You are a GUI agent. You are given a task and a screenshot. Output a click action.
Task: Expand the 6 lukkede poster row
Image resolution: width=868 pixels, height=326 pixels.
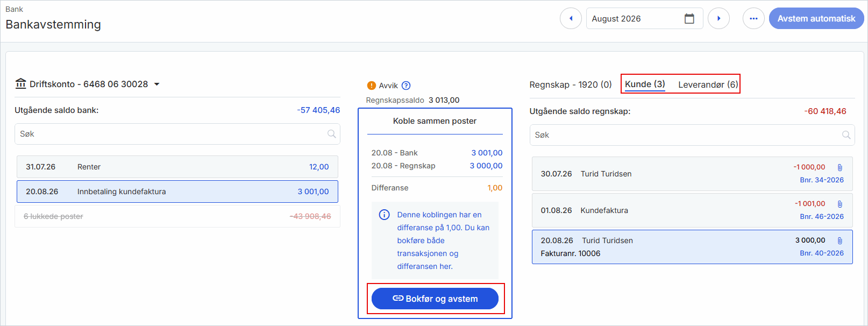(177, 216)
